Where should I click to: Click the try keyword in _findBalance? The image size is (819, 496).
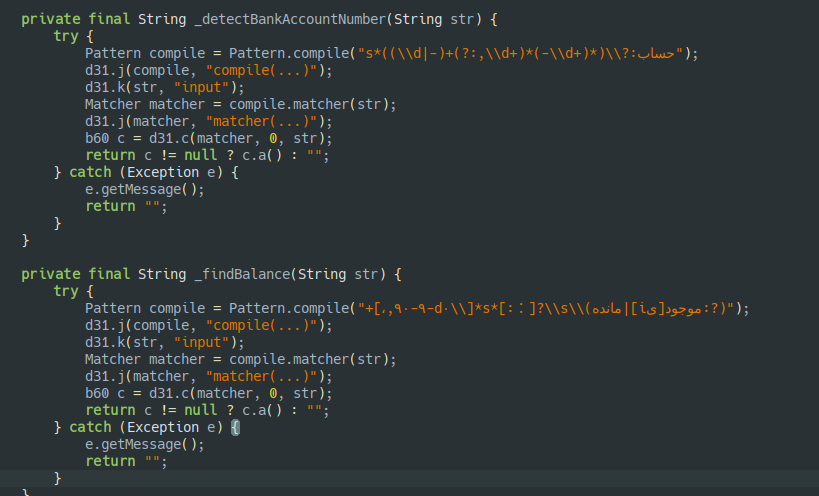click(65, 291)
